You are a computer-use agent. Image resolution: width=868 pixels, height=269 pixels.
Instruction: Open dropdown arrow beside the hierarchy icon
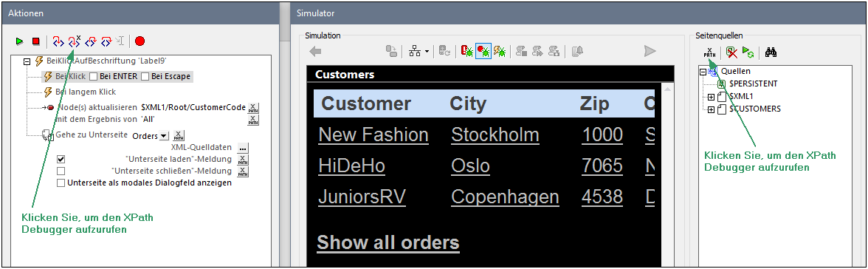(427, 52)
